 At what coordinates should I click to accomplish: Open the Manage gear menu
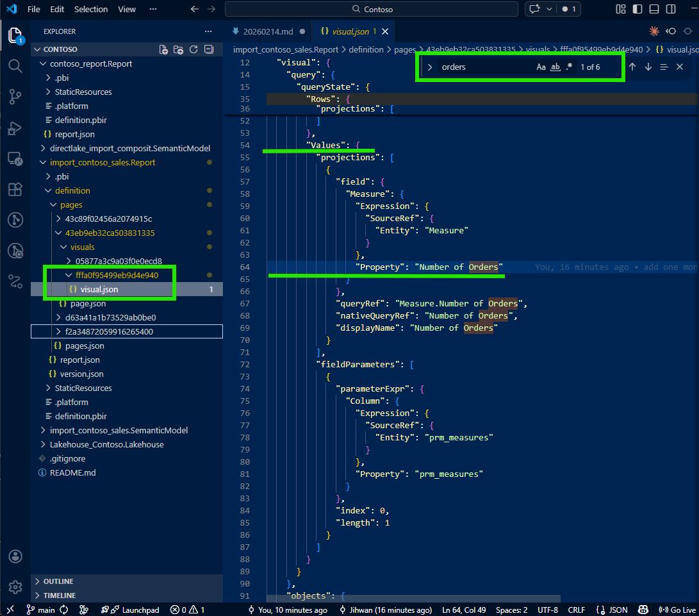pyautogui.click(x=15, y=587)
